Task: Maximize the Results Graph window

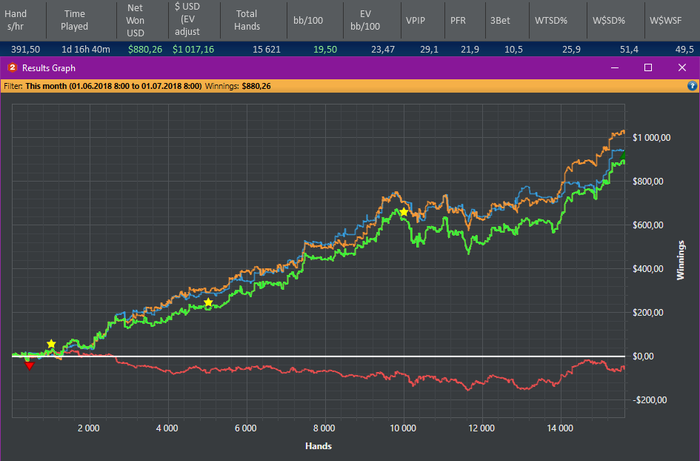Action: tap(648, 67)
